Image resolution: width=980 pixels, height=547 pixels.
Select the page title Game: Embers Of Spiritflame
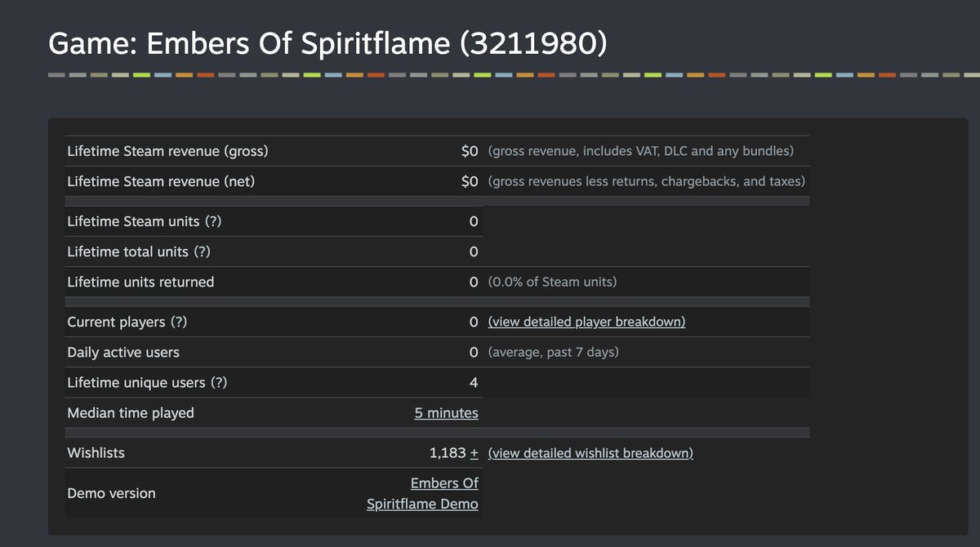327,43
